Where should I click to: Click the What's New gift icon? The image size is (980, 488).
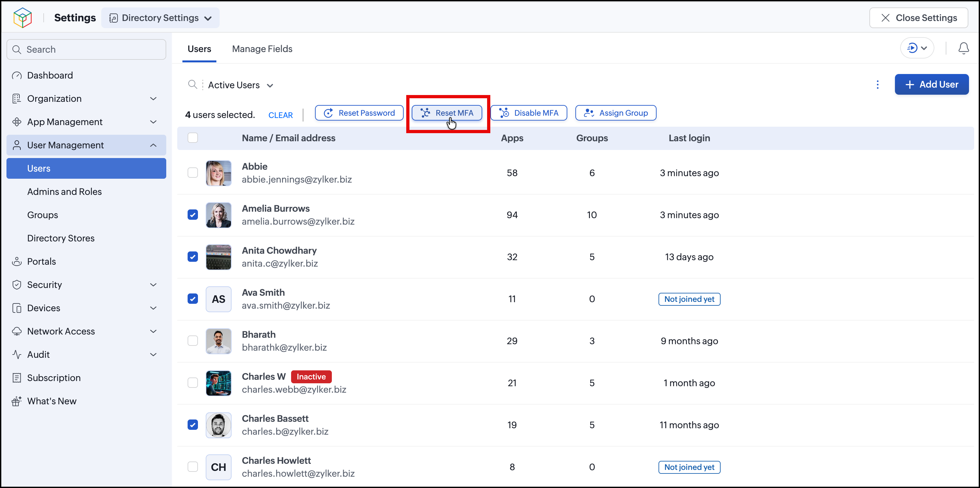click(x=17, y=401)
